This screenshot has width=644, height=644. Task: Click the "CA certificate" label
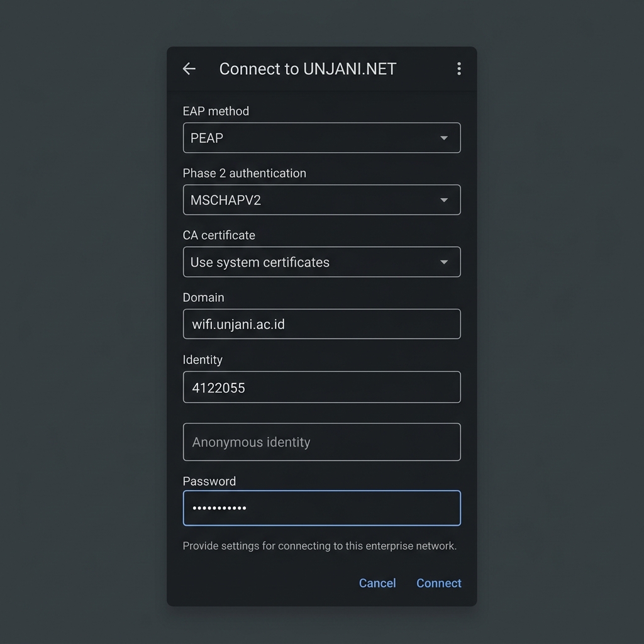point(219,235)
